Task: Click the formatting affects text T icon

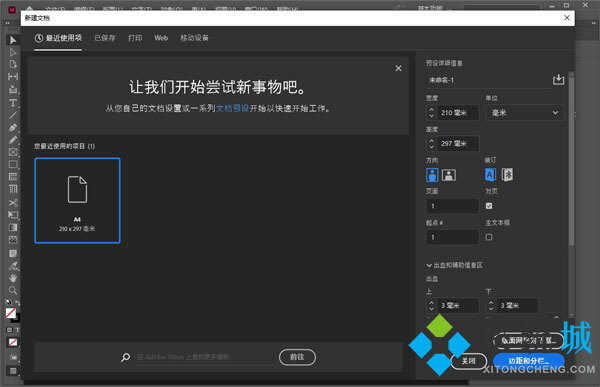Action: [17, 330]
